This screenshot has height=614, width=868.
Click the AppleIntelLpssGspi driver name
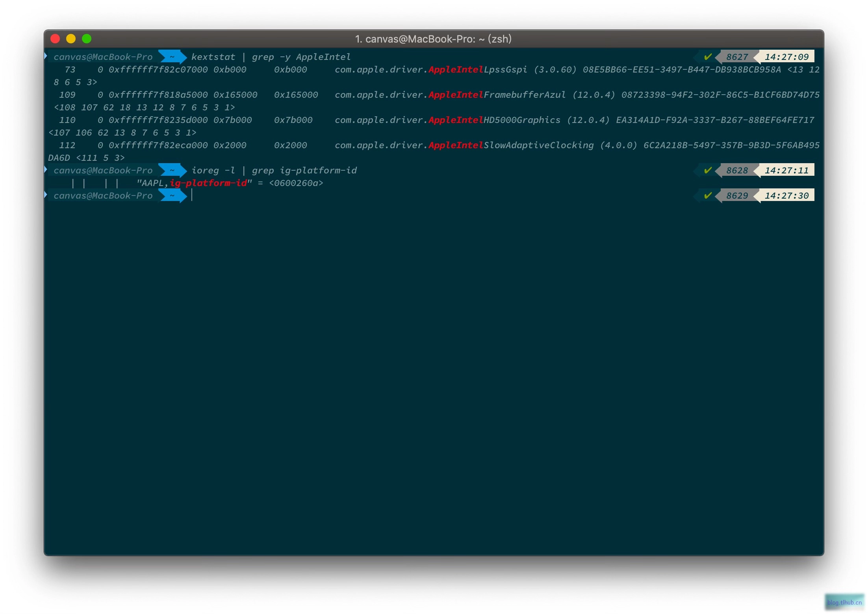pos(478,70)
